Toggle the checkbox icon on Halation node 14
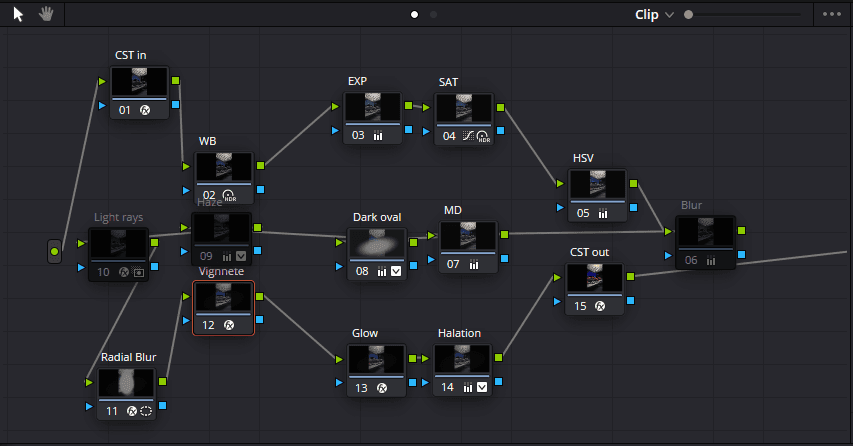853x446 pixels. click(x=482, y=387)
